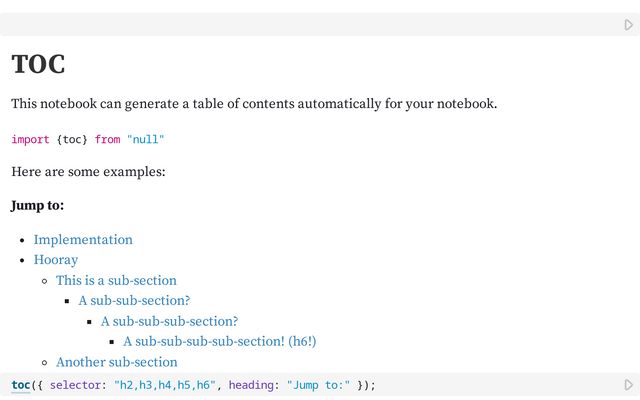Place cursor in the "h2,h3,h4,h5,h6" selector string
640x400 pixels.
click(x=164, y=385)
